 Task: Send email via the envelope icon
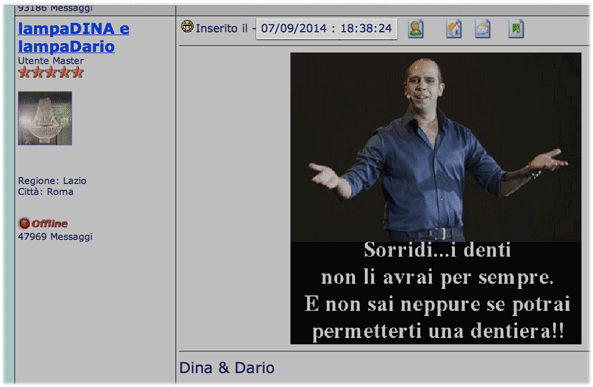click(483, 29)
